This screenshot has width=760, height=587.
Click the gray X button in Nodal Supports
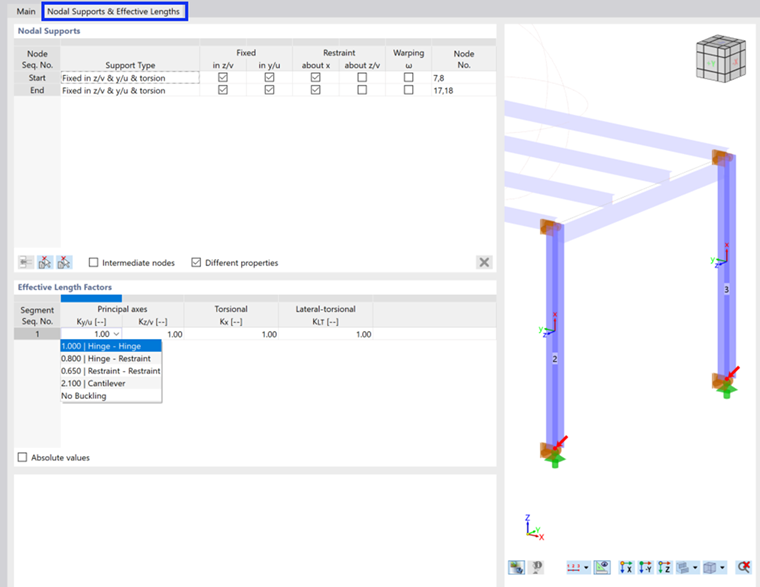click(484, 262)
